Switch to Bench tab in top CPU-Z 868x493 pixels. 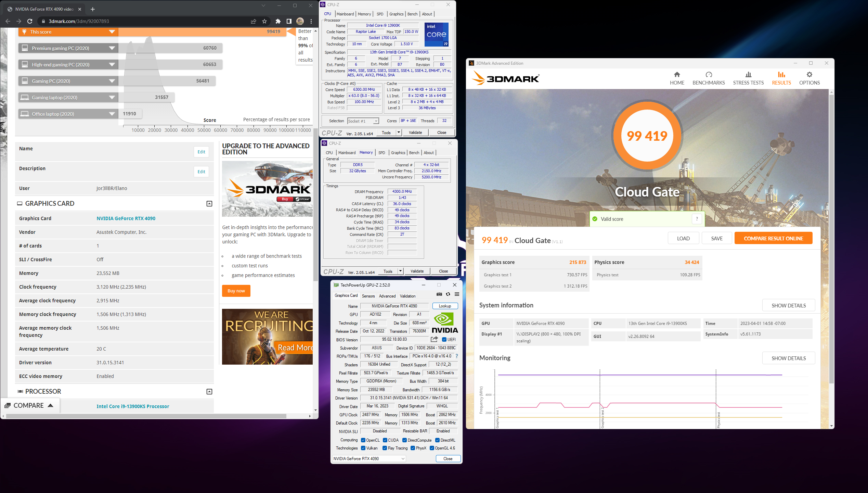[x=412, y=14]
